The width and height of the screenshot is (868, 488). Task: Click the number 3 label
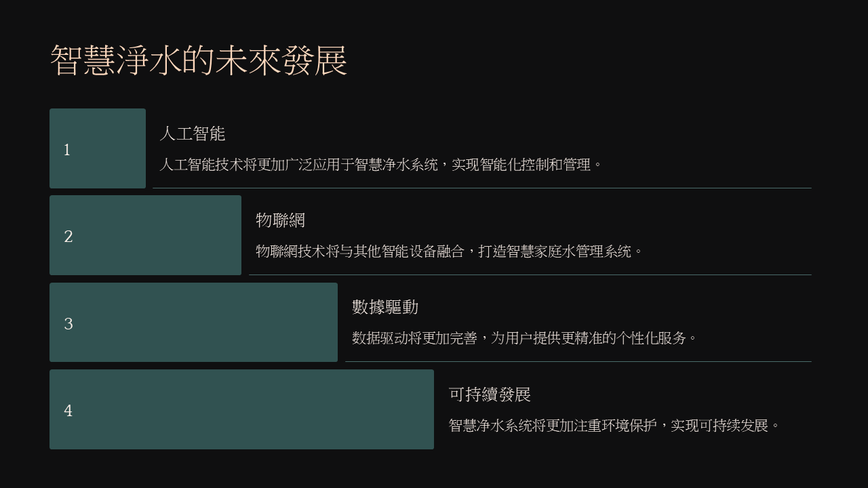tap(68, 324)
